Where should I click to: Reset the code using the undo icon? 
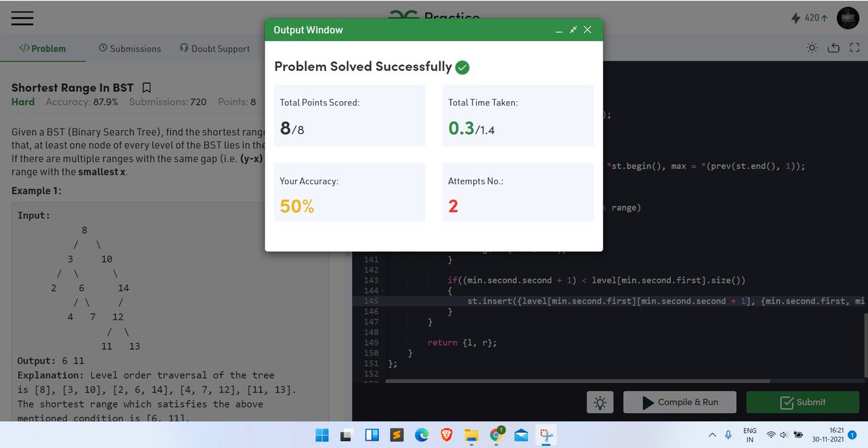click(833, 47)
